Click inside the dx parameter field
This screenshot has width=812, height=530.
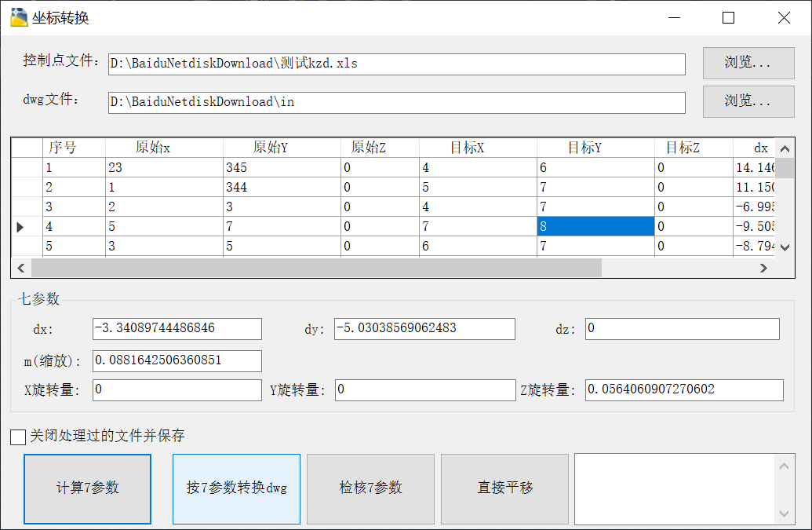pos(177,329)
